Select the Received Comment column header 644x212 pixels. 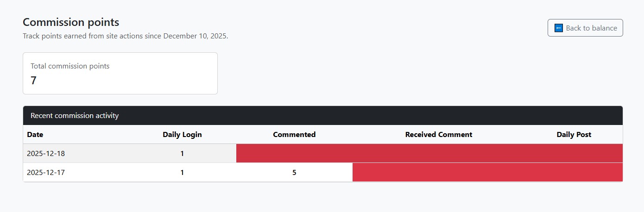coord(438,135)
